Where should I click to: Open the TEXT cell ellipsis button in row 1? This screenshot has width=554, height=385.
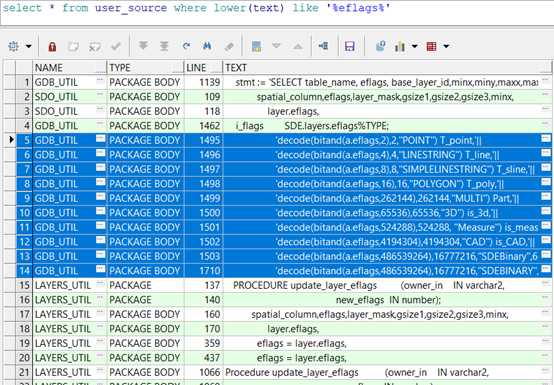[x=546, y=80]
